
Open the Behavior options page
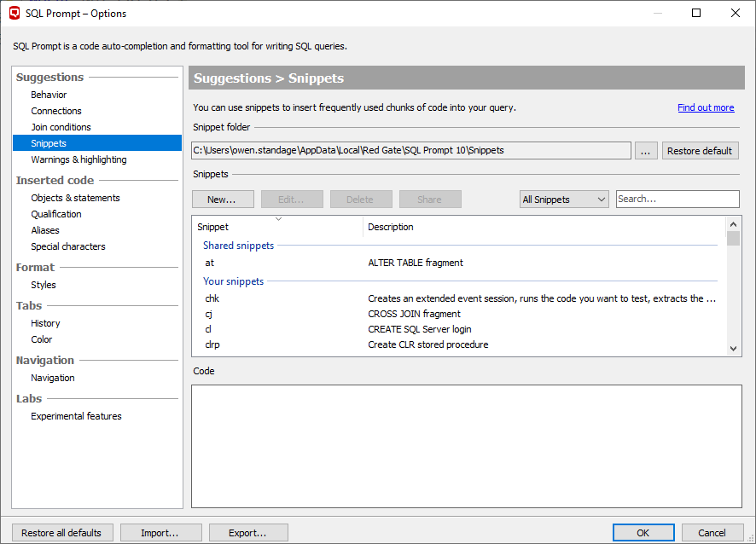pyautogui.click(x=49, y=95)
